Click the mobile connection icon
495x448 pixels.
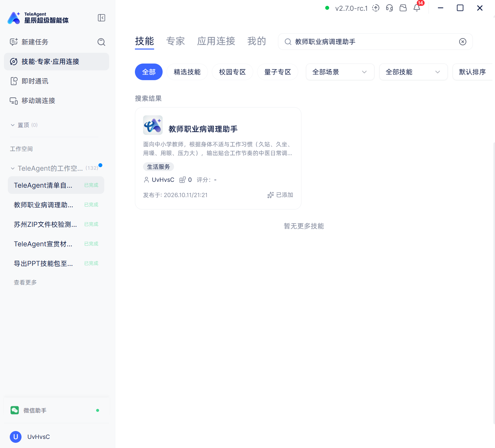pos(14,101)
